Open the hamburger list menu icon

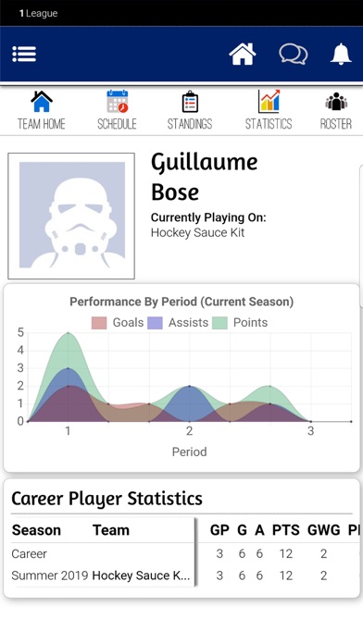point(24,55)
